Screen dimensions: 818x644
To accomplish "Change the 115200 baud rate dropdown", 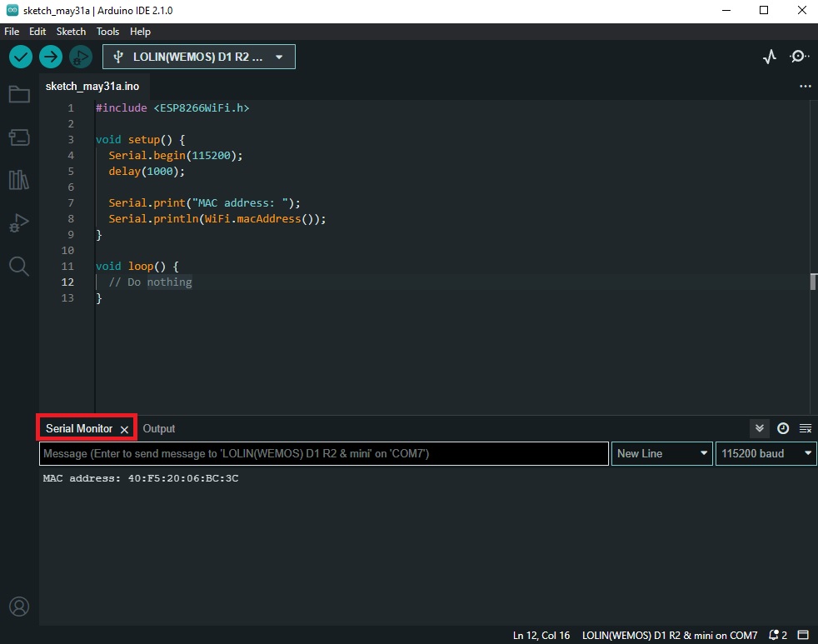I will tap(766, 453).
